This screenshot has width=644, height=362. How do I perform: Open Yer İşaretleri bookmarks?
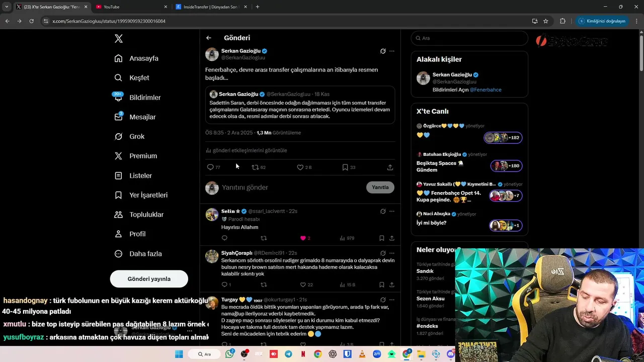point(141,195)
